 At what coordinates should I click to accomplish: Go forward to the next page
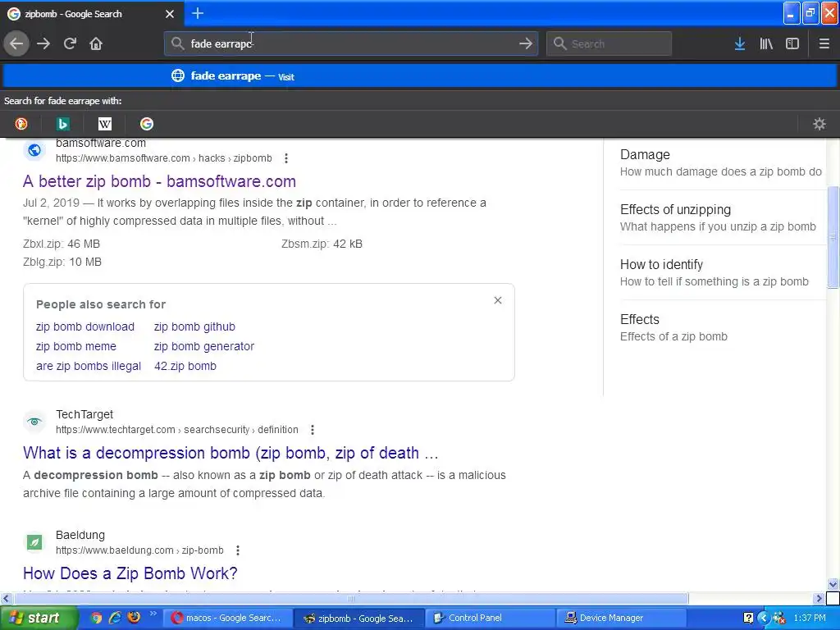tap(43, 43)
